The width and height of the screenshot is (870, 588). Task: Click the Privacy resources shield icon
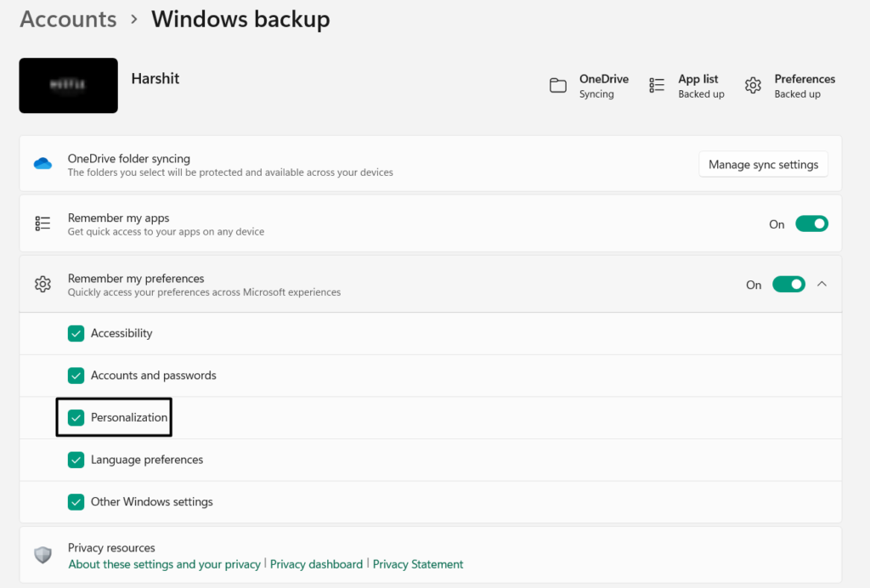[x=42, y=555]
